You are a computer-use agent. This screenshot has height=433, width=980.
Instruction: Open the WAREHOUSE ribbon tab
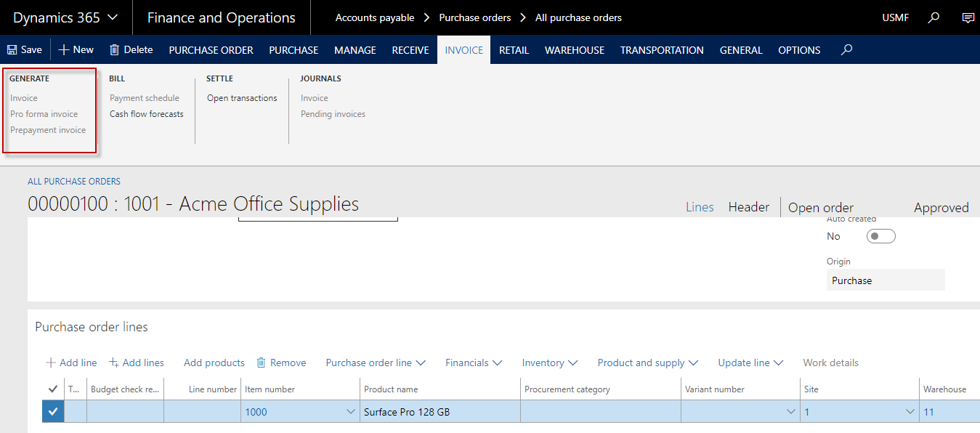(574, 50)
